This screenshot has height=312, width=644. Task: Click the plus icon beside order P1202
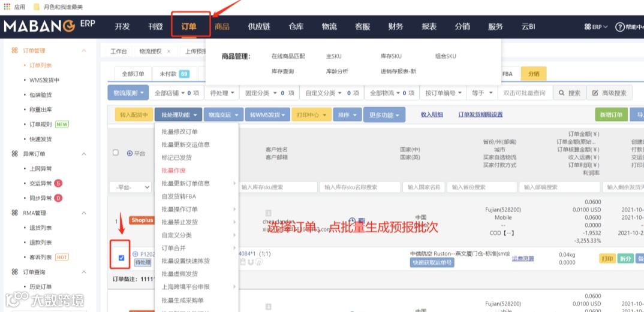[x=136, y=254]
